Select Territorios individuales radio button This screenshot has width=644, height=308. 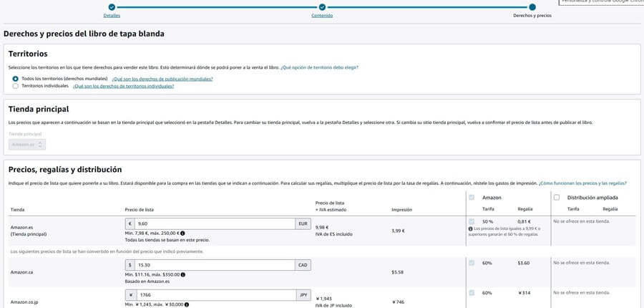pos(16,86)
